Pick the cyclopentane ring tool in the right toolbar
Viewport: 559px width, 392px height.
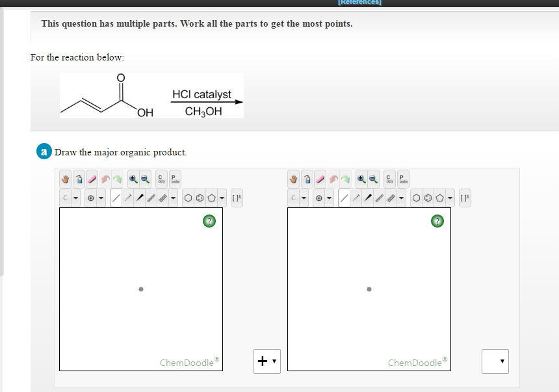[439, 197]
